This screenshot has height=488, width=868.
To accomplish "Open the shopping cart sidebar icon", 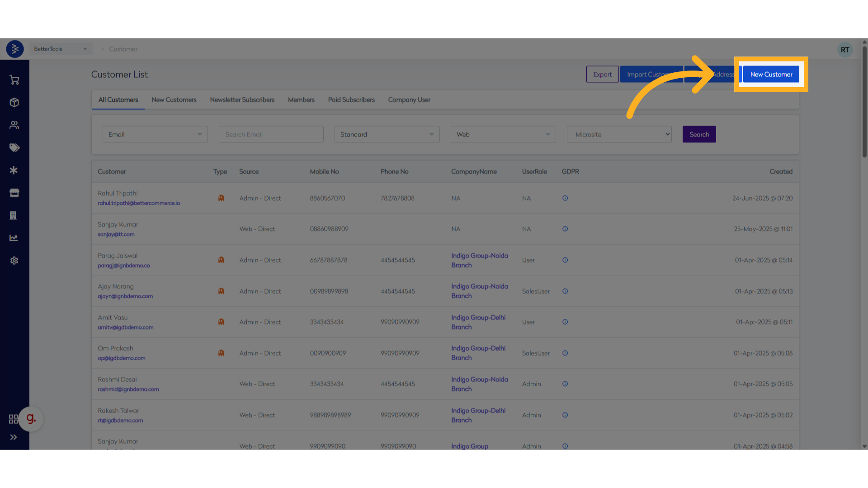I will tap(14, 80).
